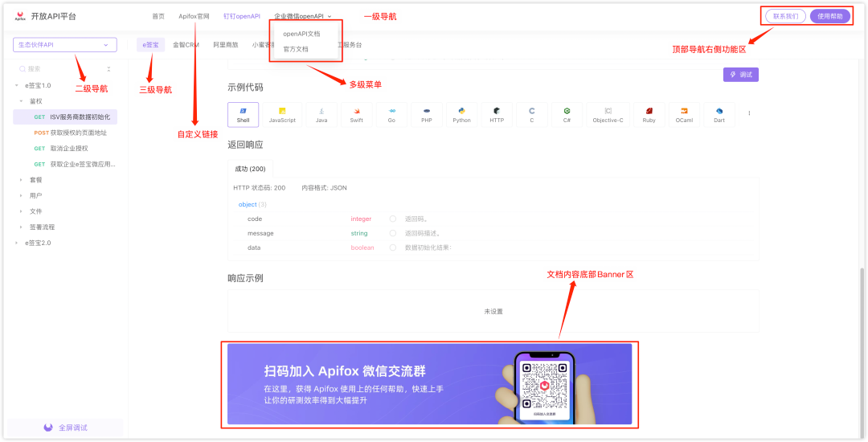This screenshot has width=868, height=442.
Task: Switch to the e签宝 tab
Action: click(x=150, y=45)
